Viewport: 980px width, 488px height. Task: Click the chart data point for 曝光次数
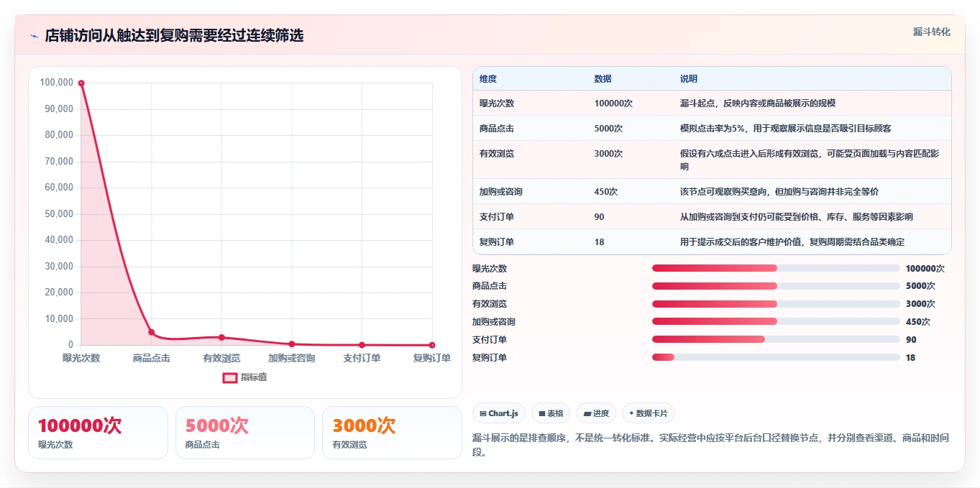click(81, 83)
